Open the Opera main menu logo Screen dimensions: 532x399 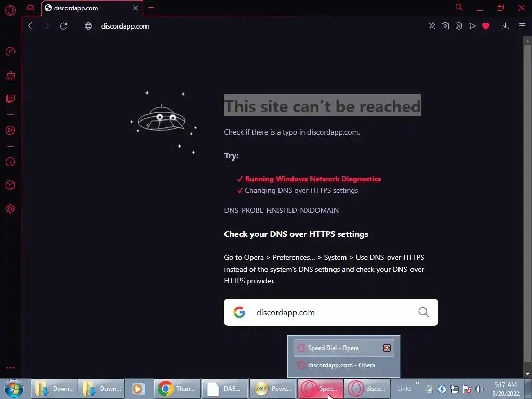[10, 10]
